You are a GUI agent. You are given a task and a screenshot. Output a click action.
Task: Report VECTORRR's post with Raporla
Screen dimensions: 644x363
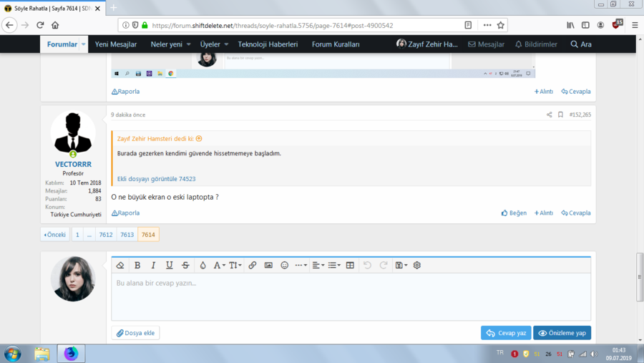point(126,213)
